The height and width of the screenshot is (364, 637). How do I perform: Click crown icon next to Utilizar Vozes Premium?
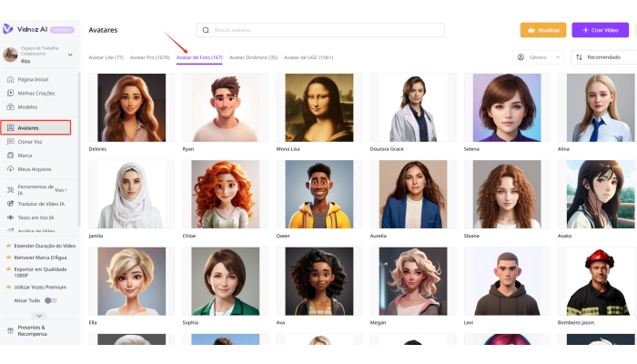coord(8,287)
